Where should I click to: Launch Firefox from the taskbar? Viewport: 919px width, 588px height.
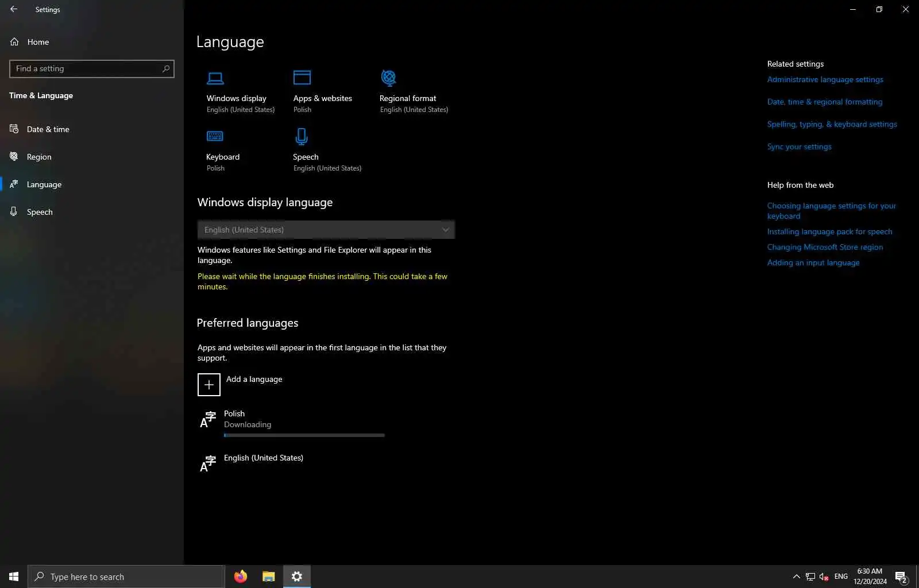point(241,577)
